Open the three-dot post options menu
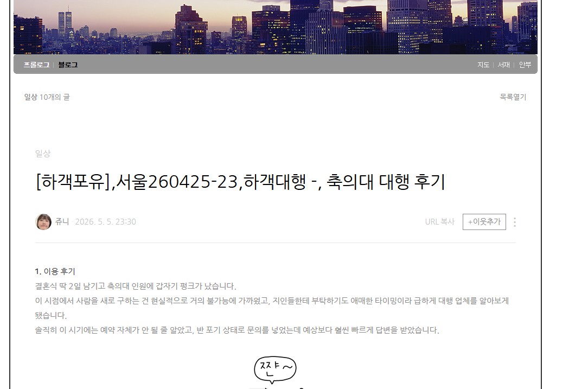 pos(514,222)
